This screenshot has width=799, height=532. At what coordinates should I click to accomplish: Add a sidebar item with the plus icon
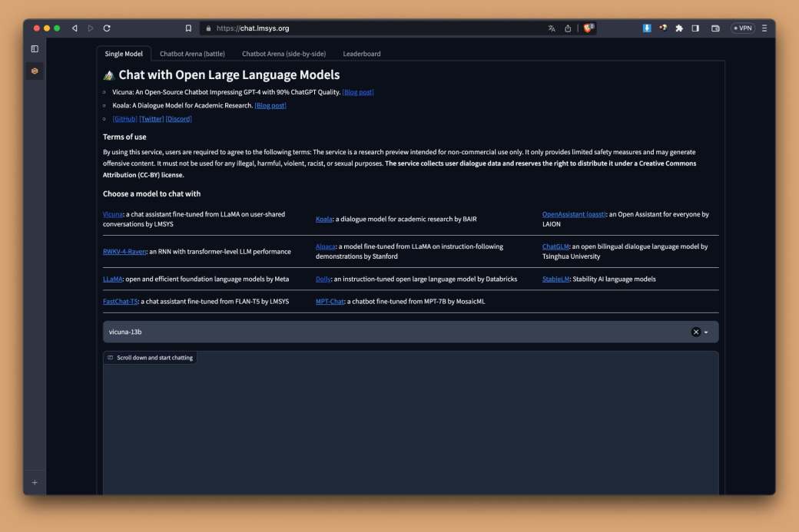pos(35,483)
